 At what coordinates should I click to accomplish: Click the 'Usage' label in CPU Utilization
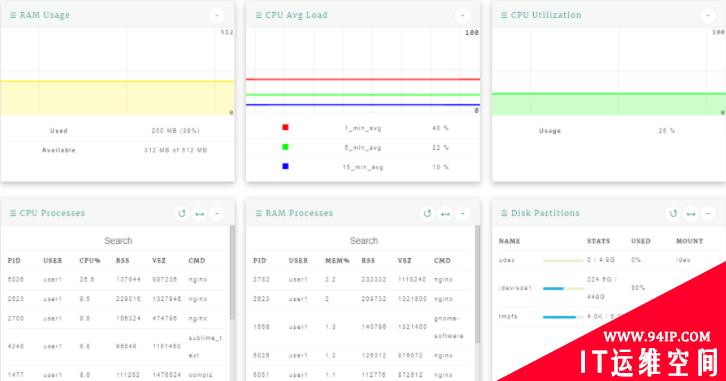550,131
